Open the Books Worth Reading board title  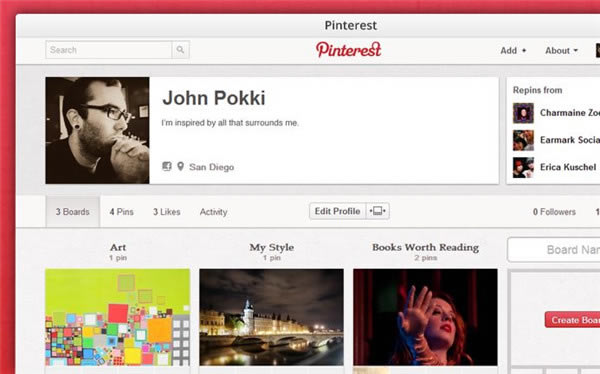pyautogui.click(x=426, y=247)
